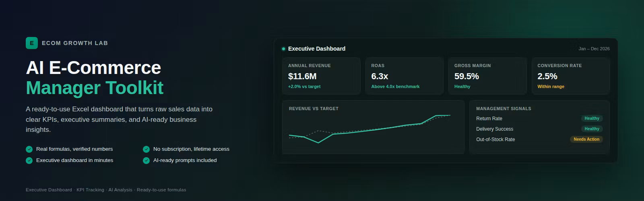
Task: Click the Revenue vs Target chart heading
Action: click(314, 109)
